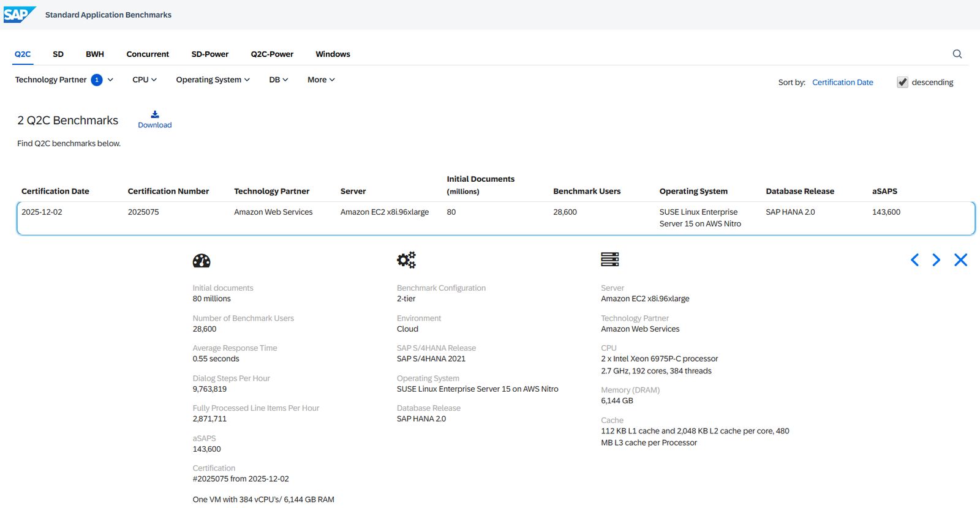Click the SAP logo
The width and height of the screenshot is (980, 508).
coord(20,15)
